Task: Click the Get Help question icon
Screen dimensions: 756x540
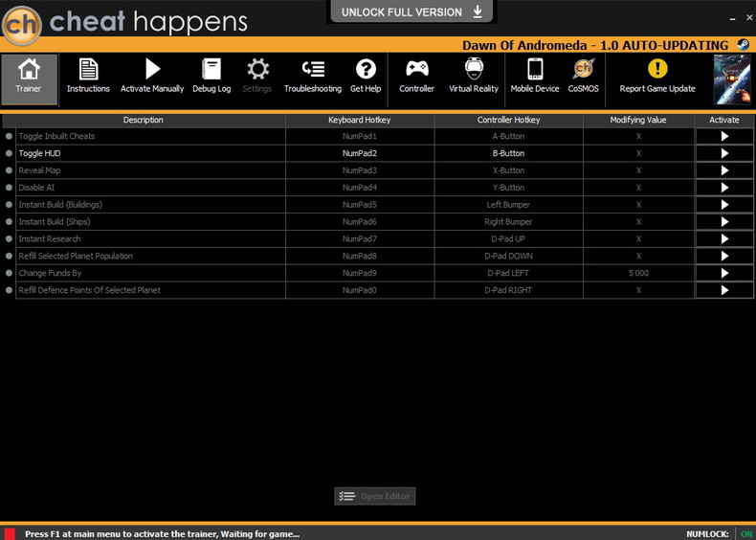Action: 366,69
